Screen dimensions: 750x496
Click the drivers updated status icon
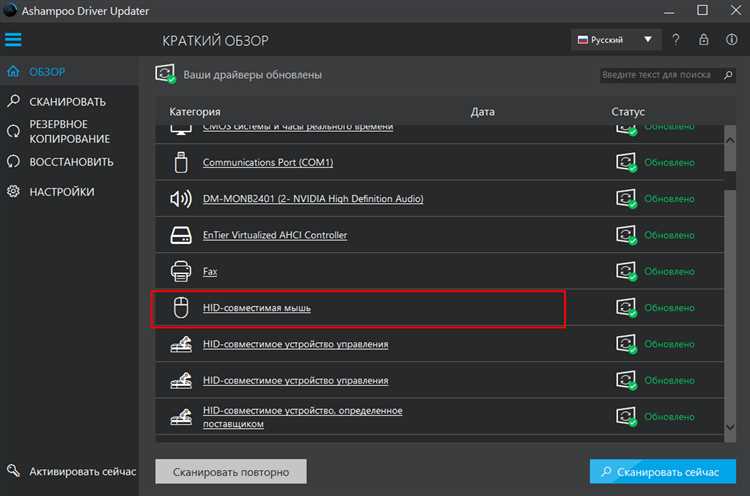pyautogui.click(x=165, y=74)
